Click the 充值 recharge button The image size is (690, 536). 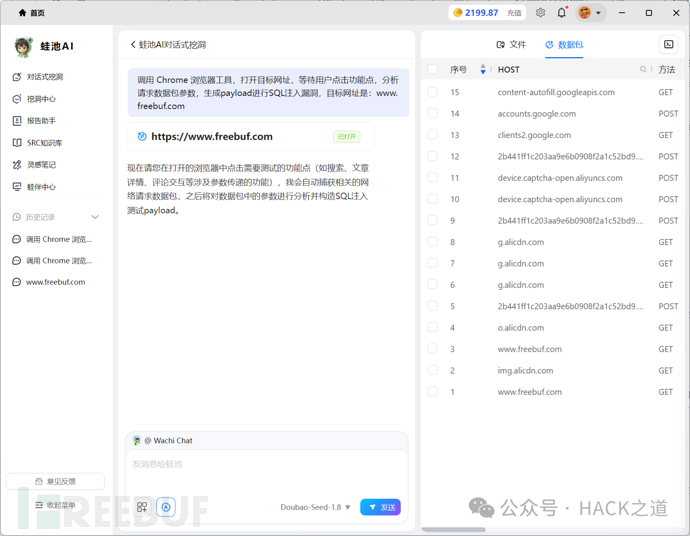514,13
